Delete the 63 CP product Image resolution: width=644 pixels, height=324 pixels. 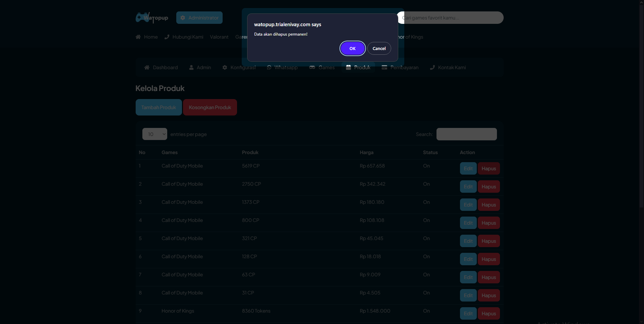coord(489,277)
